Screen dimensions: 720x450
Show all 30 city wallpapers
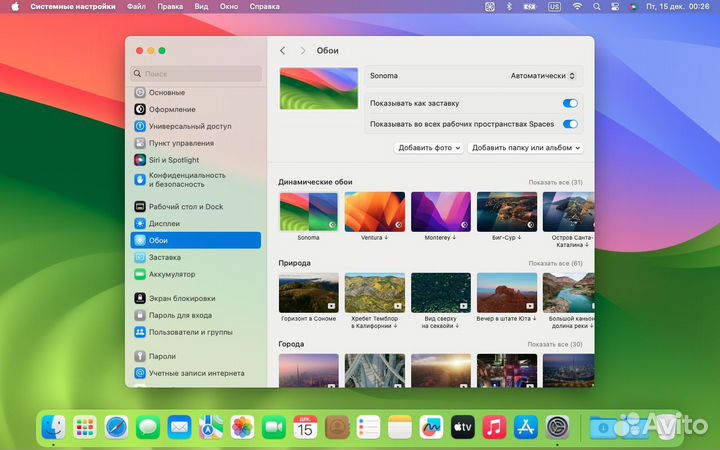(x=555, y=344)
